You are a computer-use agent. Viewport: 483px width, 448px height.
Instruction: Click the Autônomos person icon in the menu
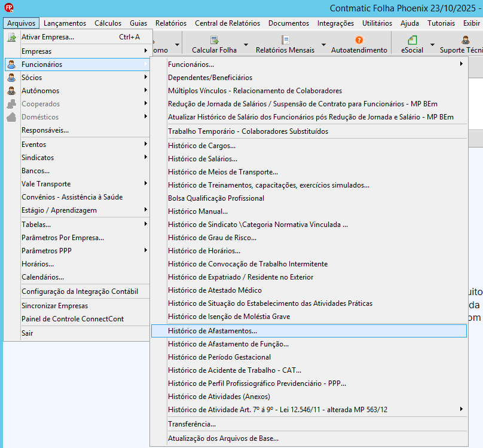click(x=11, y=91)
